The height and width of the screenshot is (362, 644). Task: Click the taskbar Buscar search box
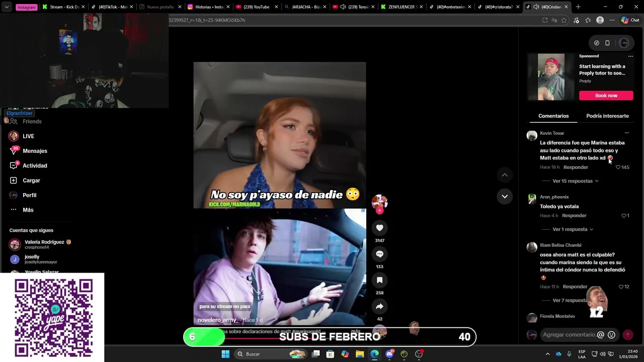271,354
